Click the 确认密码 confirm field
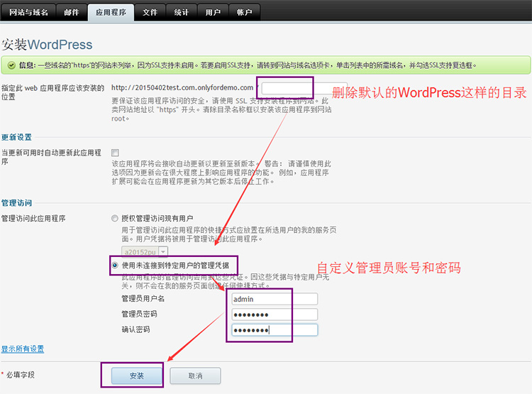 275,330
